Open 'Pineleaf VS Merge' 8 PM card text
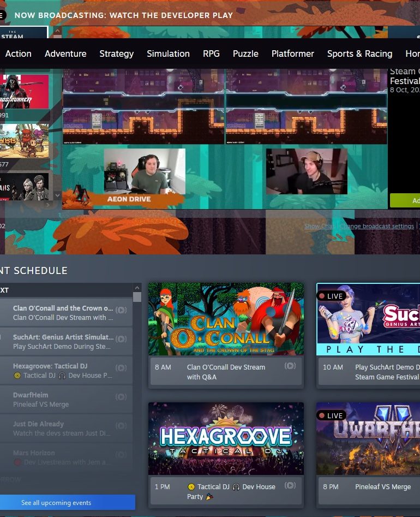Image resolution: width=420 pixels, height=517 pixels. click(x=383, y=486)
